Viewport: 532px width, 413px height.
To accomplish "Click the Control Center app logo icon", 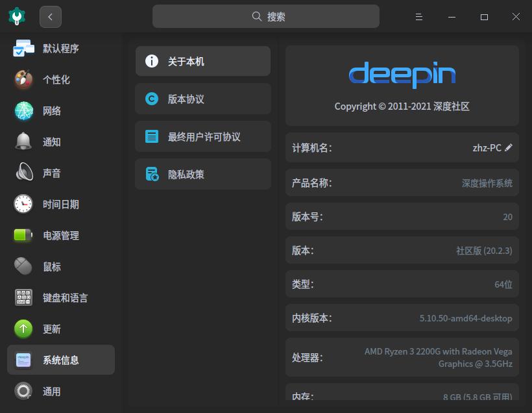I will pyautogui.click(x=17, y=16).
